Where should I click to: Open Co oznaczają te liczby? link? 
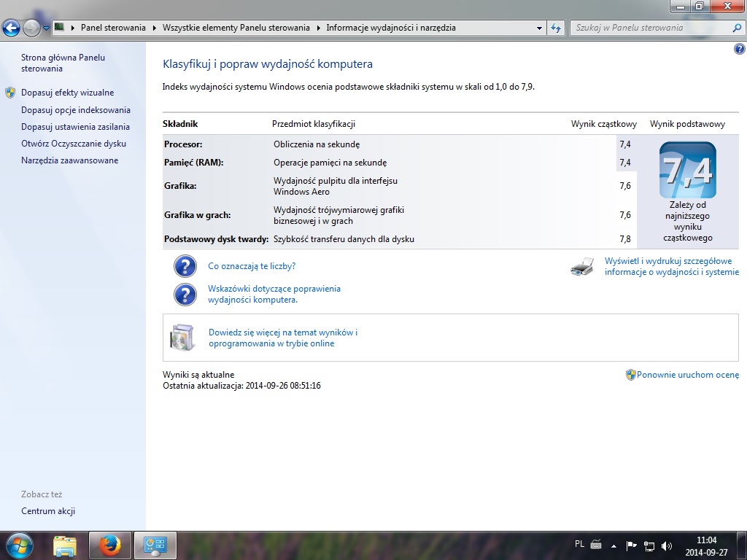pos(252,266)
